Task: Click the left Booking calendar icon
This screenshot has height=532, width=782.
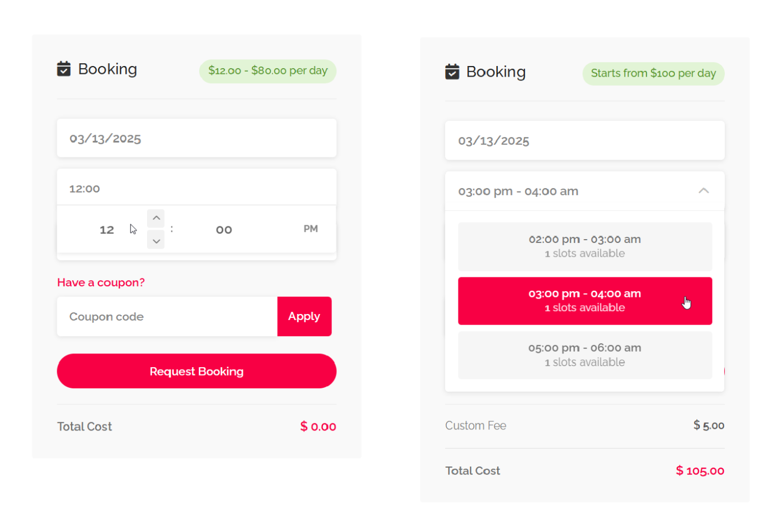Action: (x=64, y=69)
